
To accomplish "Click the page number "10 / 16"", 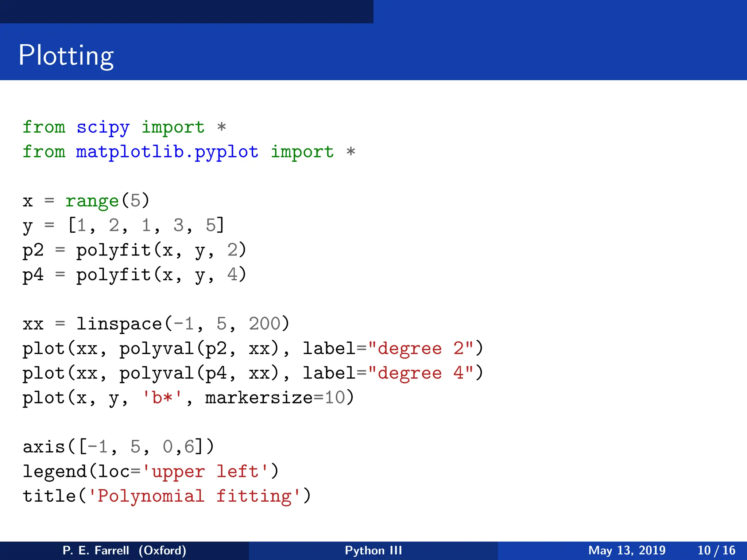I will [x=716, y=550].
